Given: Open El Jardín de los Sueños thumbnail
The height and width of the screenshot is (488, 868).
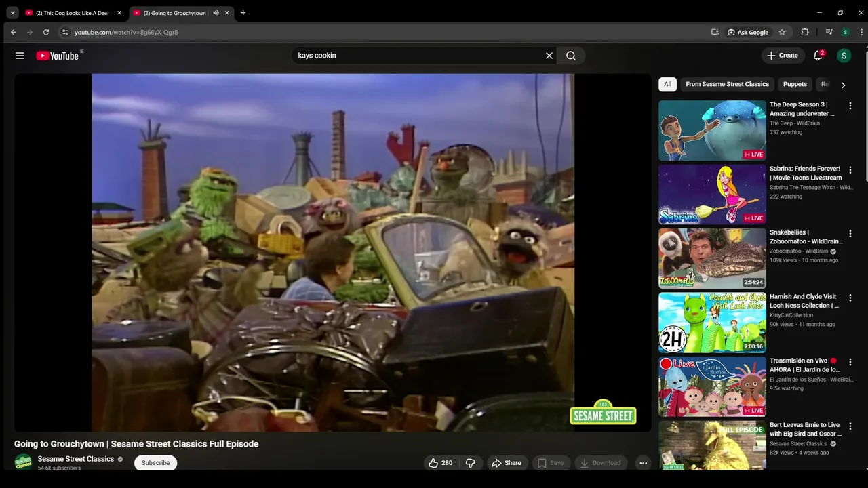Looking at the screenshot, I should [x=712, y=387].
